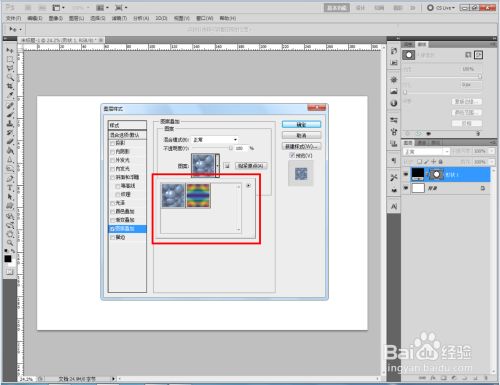
Task: Add a pixel mask button in Masks panel
Action: tap(468, 55)
